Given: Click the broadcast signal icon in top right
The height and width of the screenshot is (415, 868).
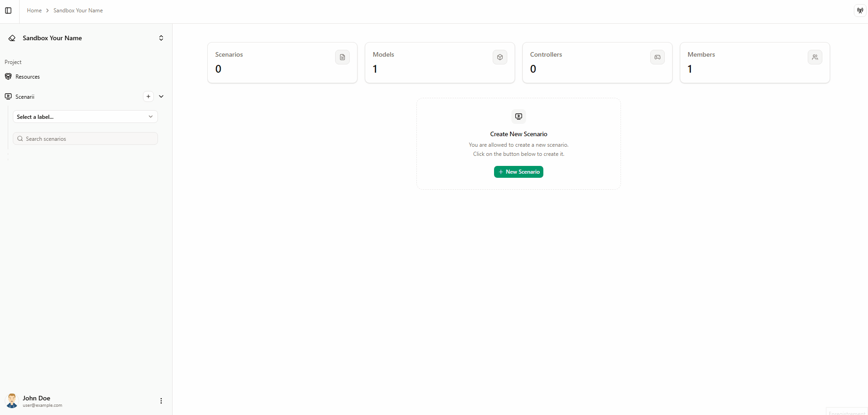Looking at the screenshot, I should click(860, 11).
